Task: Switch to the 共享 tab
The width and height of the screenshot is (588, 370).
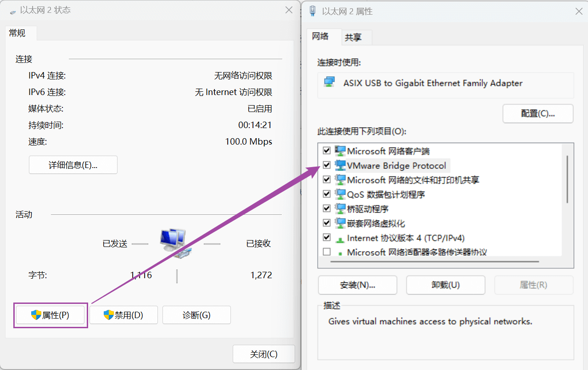Action: [x=353, y=38]
